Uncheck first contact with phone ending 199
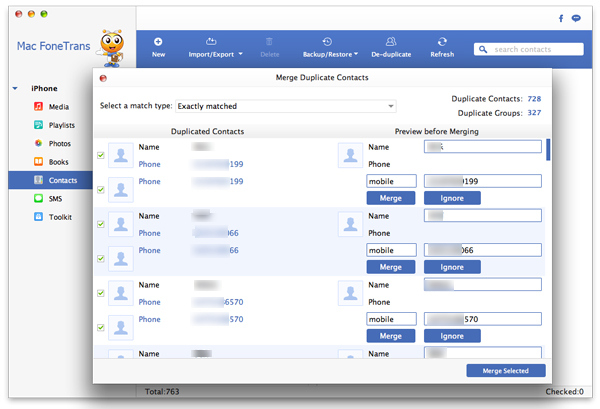 pos(101,155)
